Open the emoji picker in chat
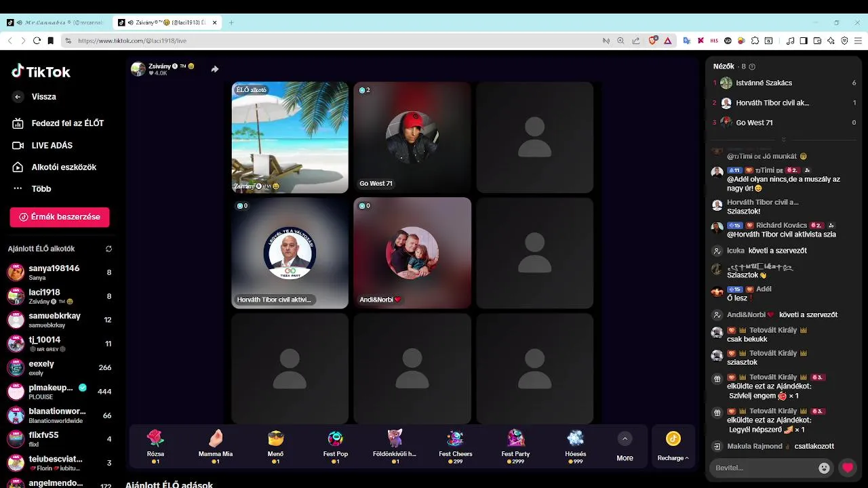Screen dimensions: 868x488 tap(824, 468)
